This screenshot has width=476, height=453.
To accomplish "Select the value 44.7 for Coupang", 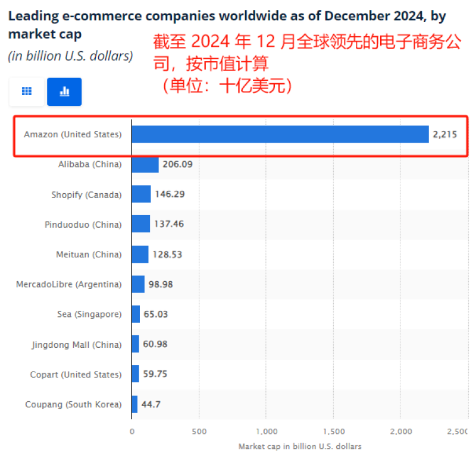I will pos(151,404).
